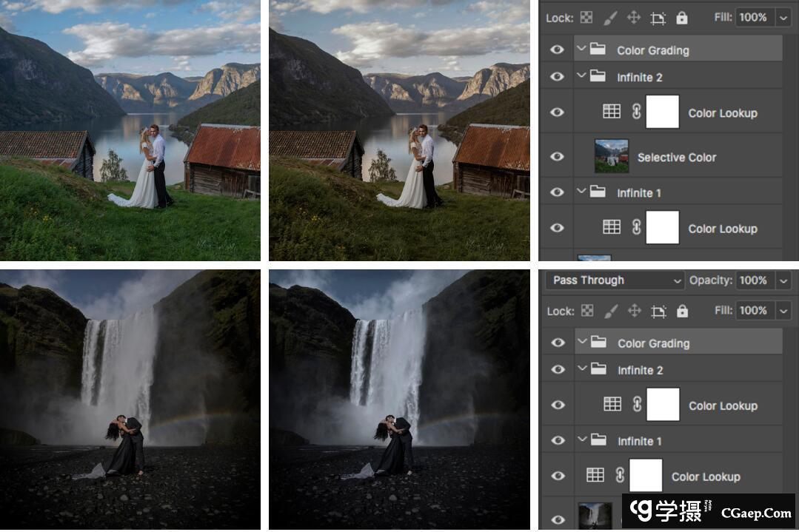This screenshot has width=799, height=532.
Task: Hide the Selective Color layer
Action: tap(558, 157)
